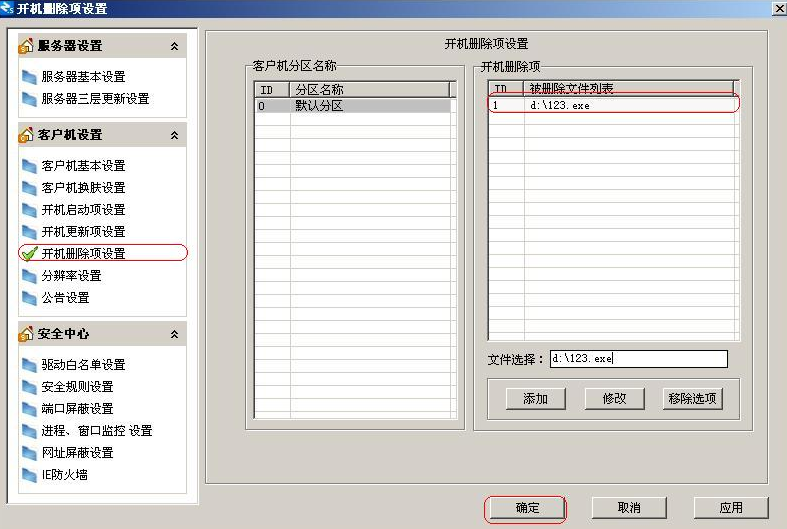This screenshot has height=529, width=787.
Task: Click folder icon beside 开机启动项设置
Action: click(x=29, y=210)
